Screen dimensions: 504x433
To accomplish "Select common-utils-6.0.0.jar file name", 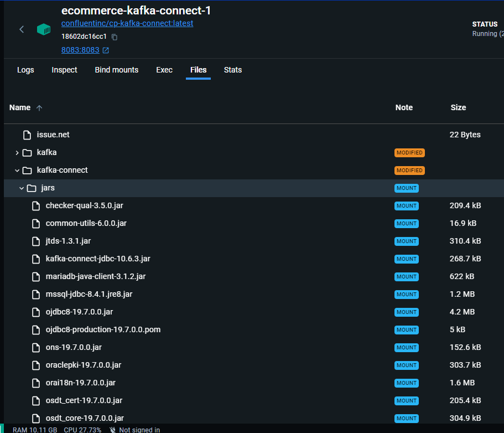I will coord(86,223).
